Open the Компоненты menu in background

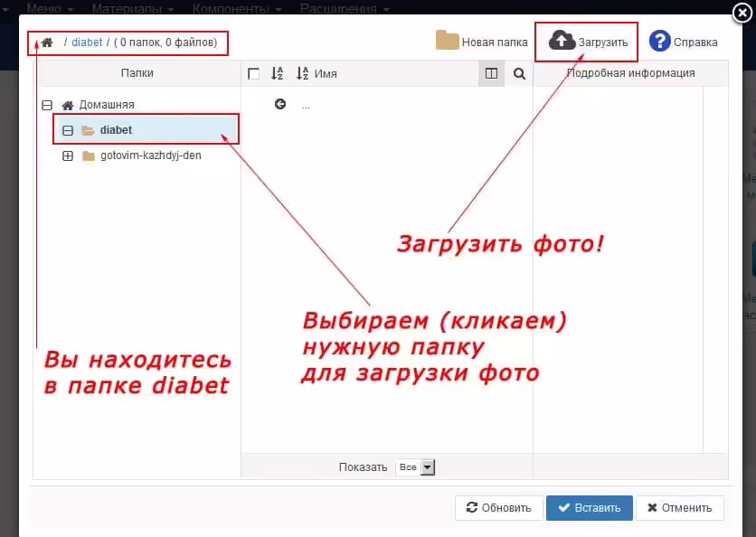click(x=237, y=8)
